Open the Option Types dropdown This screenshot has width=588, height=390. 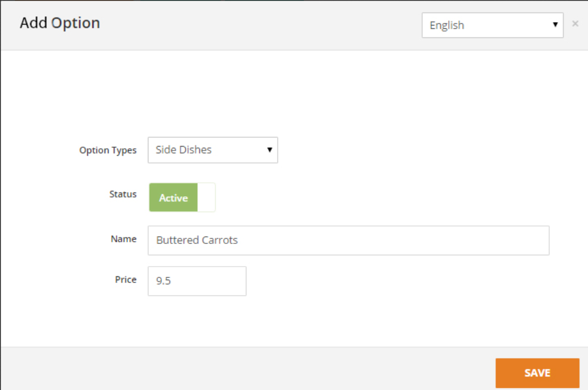[212, 150]
